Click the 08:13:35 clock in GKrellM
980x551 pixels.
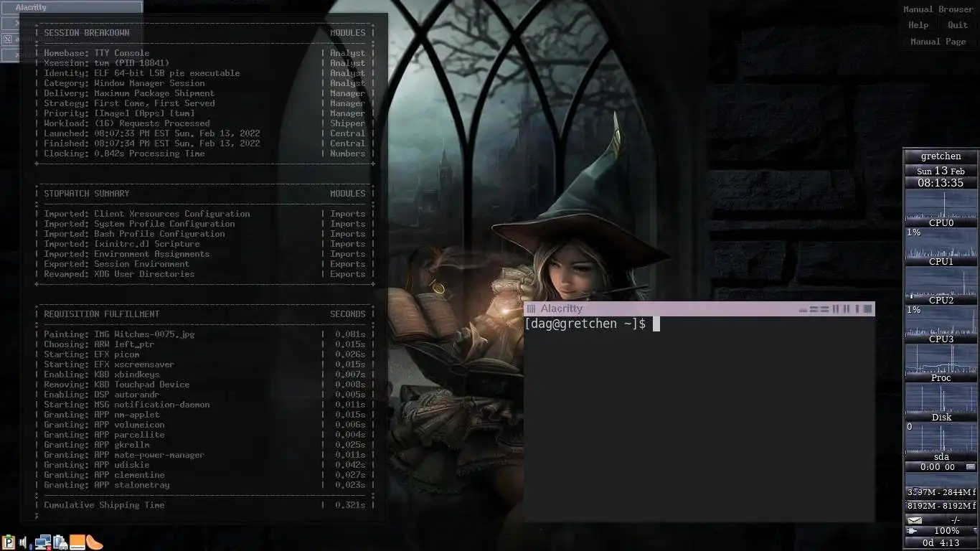click(941, 183)
